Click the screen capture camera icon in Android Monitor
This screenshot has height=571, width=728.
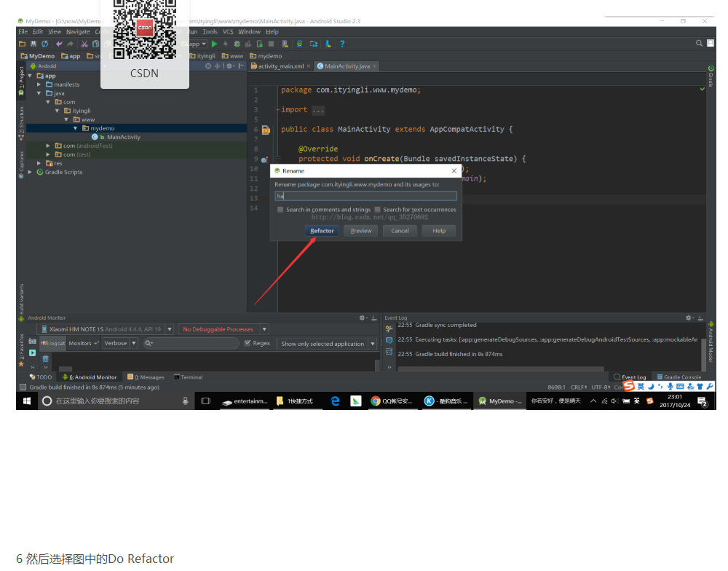(32, 341)
